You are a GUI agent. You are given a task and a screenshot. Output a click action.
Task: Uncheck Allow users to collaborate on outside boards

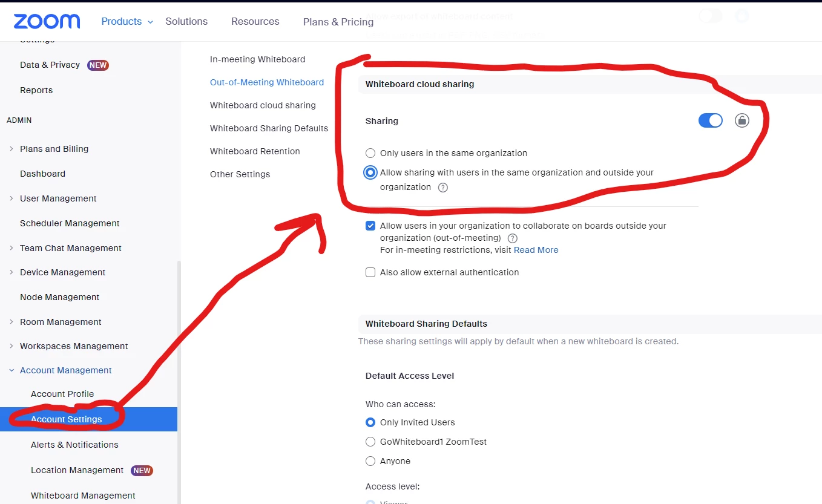tap(370, 226)
